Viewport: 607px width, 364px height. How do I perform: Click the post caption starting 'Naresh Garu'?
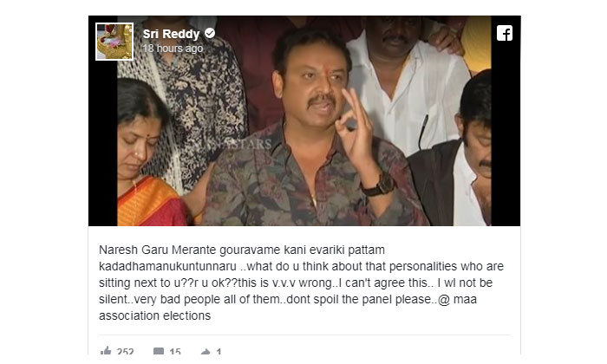tap(301, 283)
